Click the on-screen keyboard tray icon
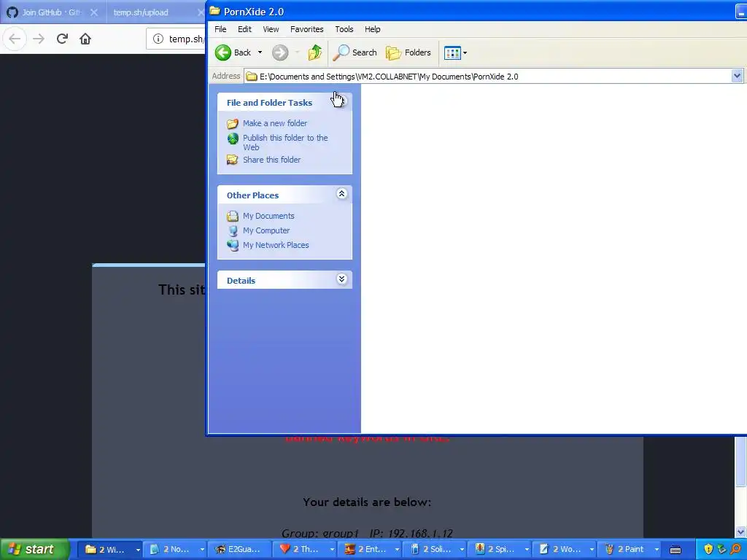747x560 pixels. [x=676, y=550]
